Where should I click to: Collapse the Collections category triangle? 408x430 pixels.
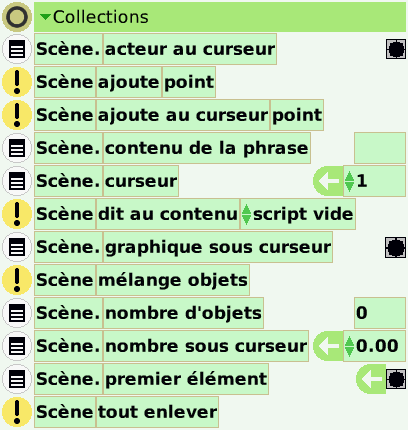pyautogui.click(x=45, y=17)
